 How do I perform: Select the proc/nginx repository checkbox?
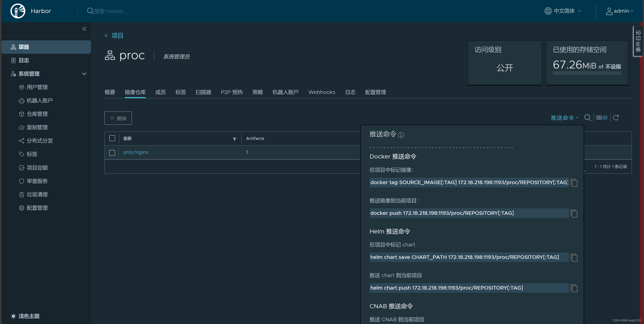[x=112, y=153]
